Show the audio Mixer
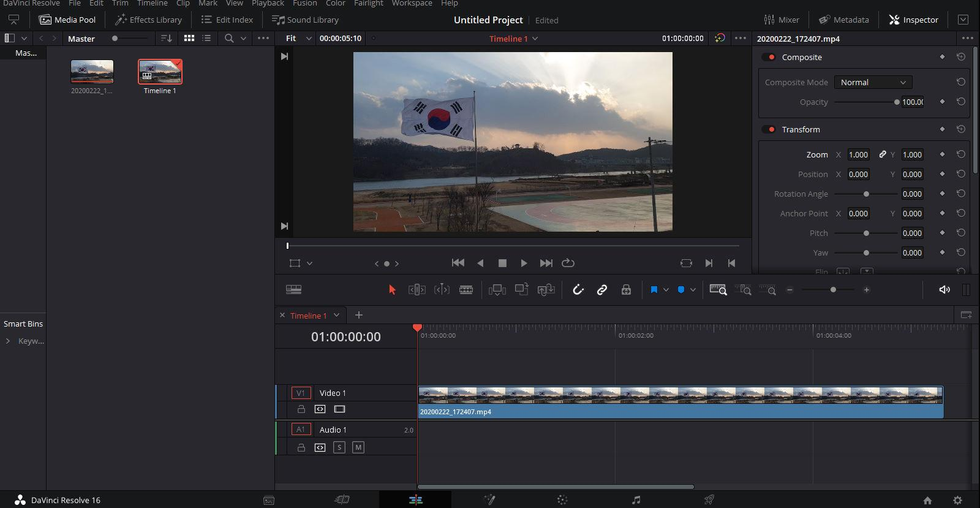Image resolution: width=980 pixels, height=508 pixels. click(x=782, y=20)
